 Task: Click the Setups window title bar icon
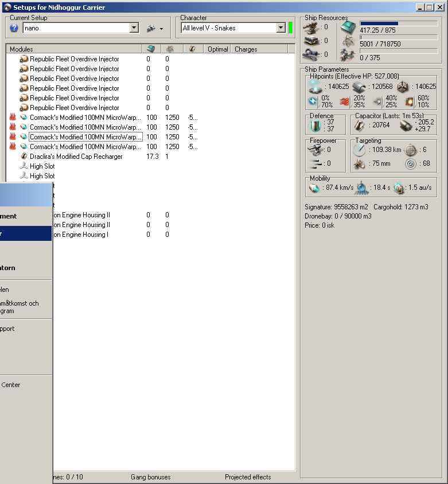click(x=7, y=7)
